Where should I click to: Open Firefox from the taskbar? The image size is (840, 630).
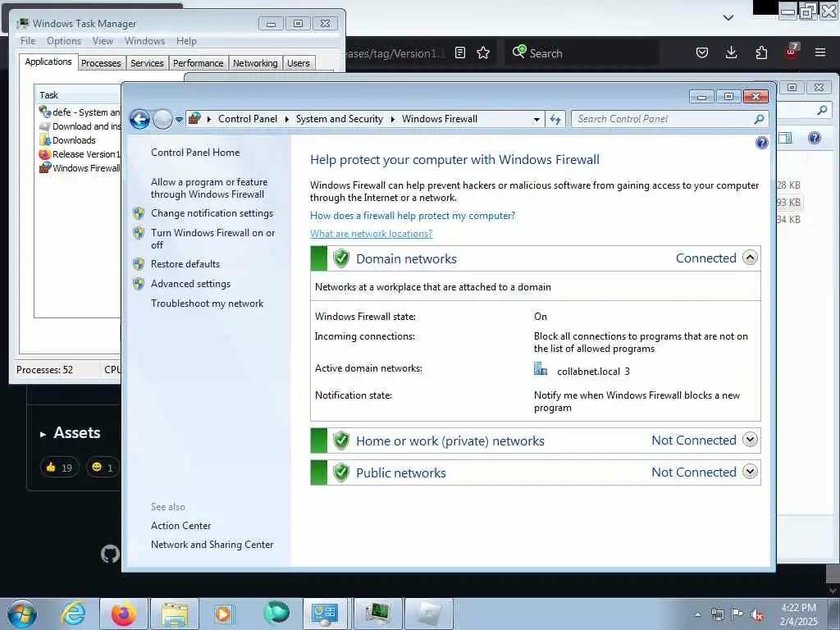pos(124,614)
